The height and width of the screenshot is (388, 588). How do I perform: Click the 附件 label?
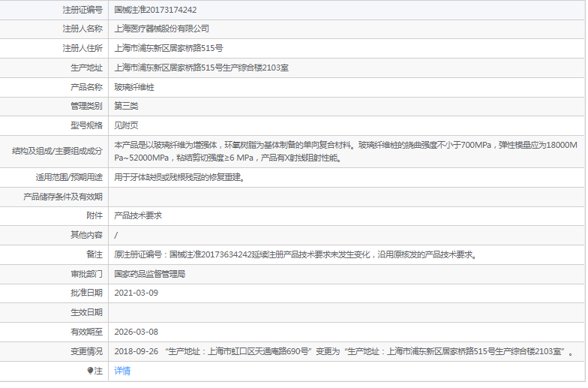pos(94,215)
